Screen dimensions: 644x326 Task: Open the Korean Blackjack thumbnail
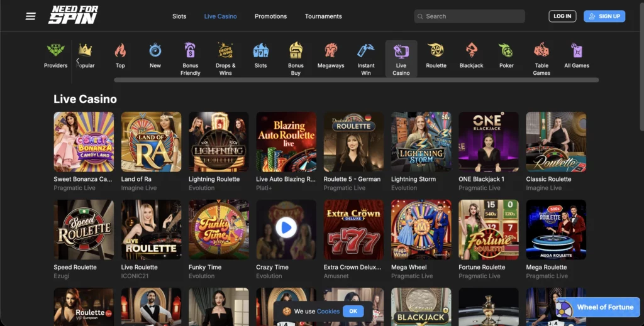tap(421, 307)
